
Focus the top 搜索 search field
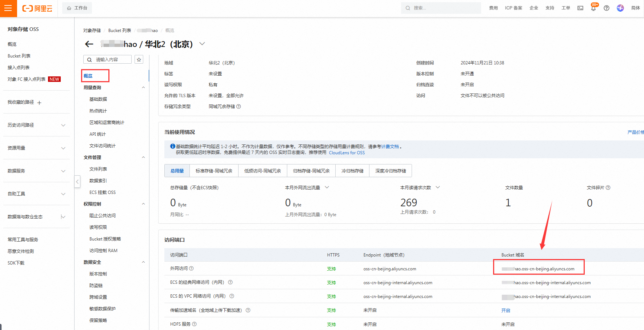pyautogui.click(x=441, y=8)
